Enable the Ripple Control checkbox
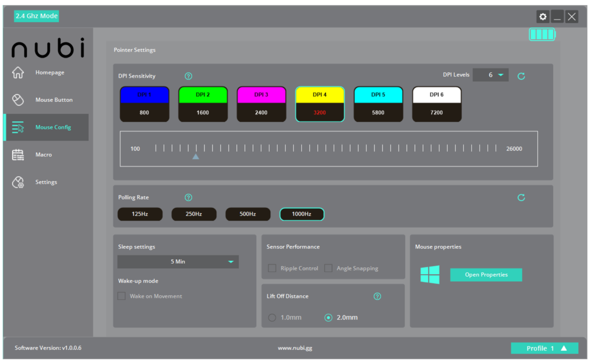Viewport: 591px width, 364px height. 272,268
